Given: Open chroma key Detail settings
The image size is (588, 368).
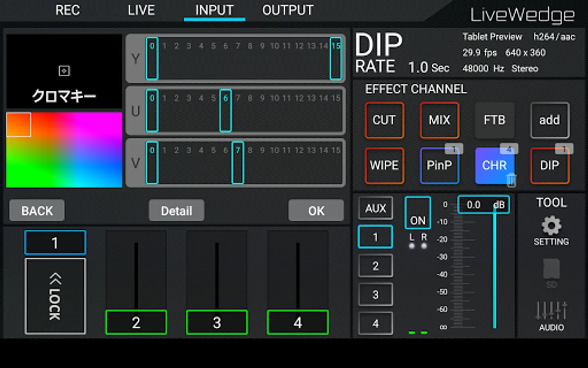Looking at the screenshot, I should coord(176,211).
